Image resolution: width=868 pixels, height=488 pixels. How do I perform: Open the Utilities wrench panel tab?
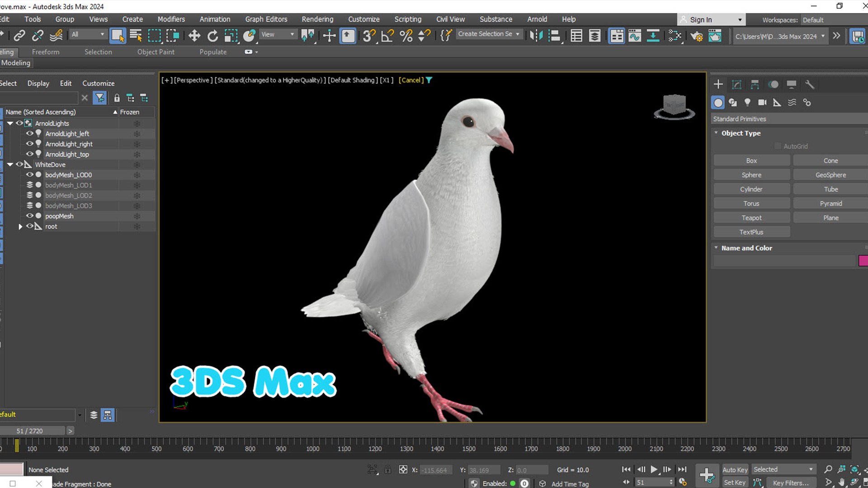tap(810, 84)
